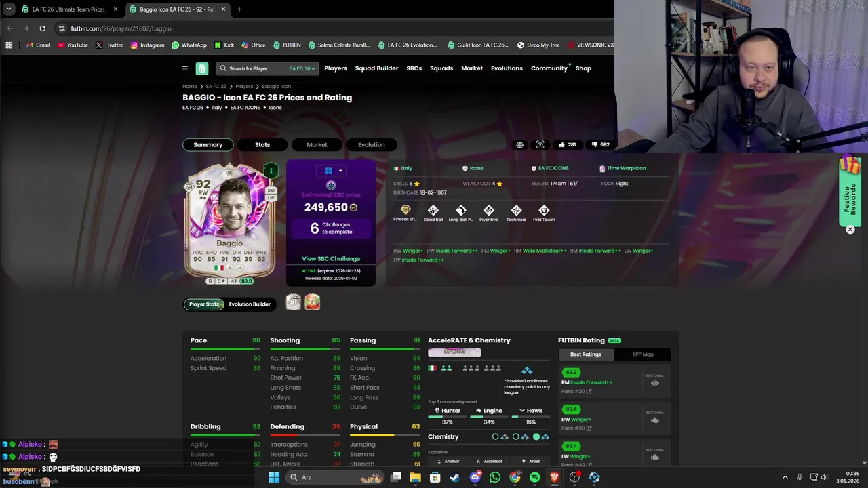
Task: Click the Long Ball Pass playstyle icon
Action: tap(461, 210)
